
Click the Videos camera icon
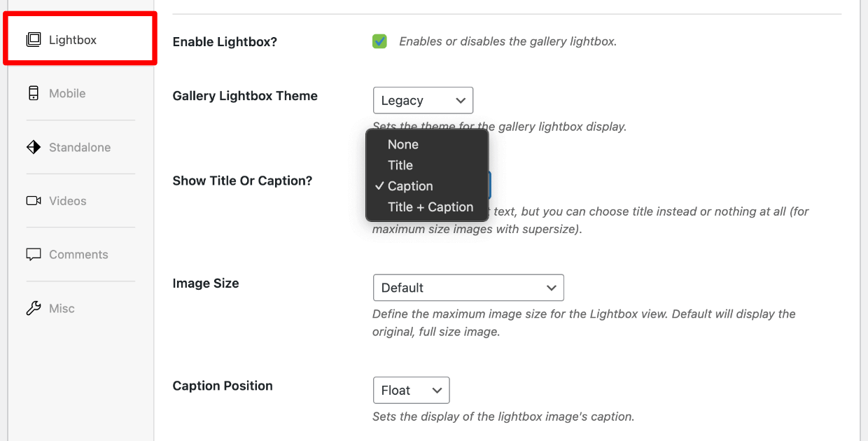33,201
